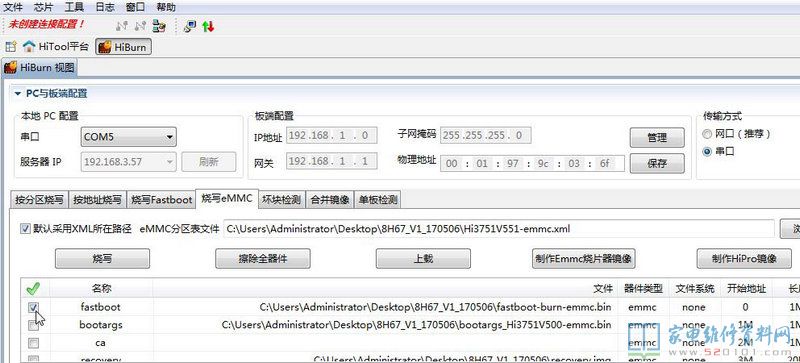Click the monitor terminal icon in toolbar

click(x=190, y=26)
